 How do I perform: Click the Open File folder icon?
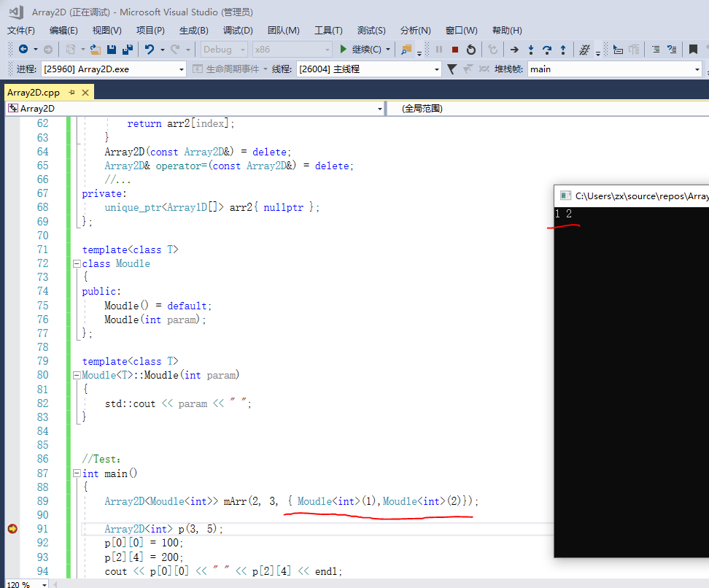coord(95,50)
